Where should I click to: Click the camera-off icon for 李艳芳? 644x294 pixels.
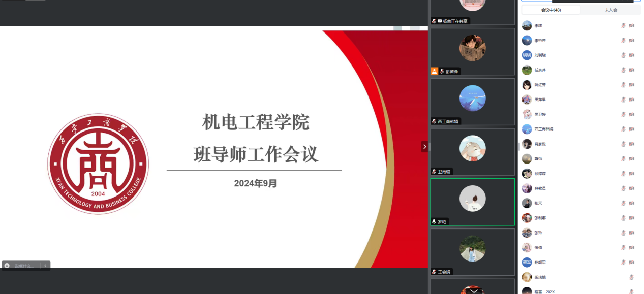(631, 41)
